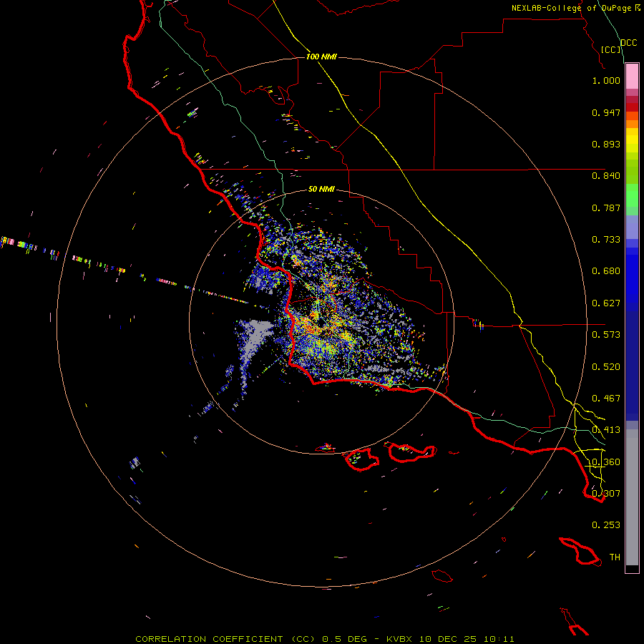Click the CORRELATION COEFFICIENT caption text
644x644 pixels.
click(x=225, y=639)
